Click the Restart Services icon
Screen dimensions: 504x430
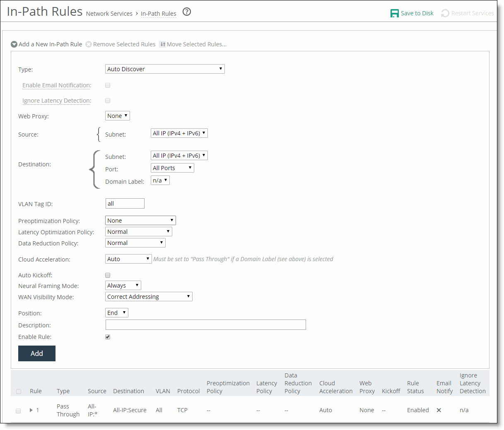click(x=445, y=13)
